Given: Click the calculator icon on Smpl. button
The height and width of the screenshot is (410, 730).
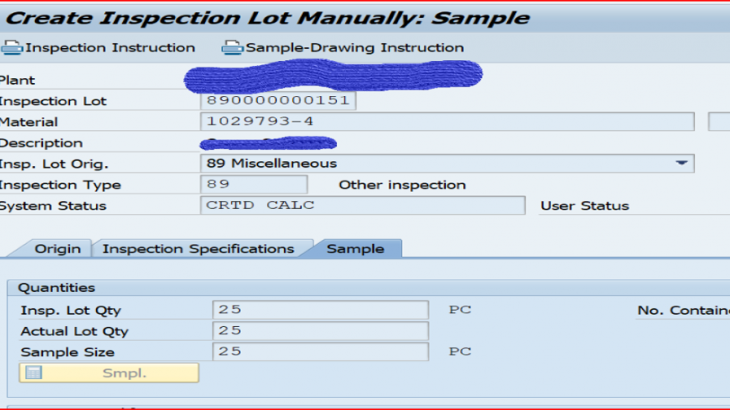Looking at the screenshot, I should pos(33,373).
